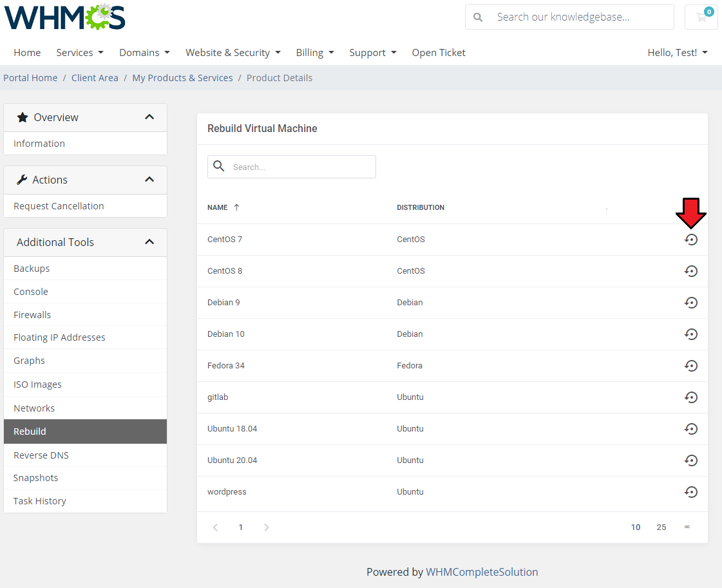Click the Client Area breadcrumb
The width and height of the screenshot is (722, 588).
tap(95, 78)
